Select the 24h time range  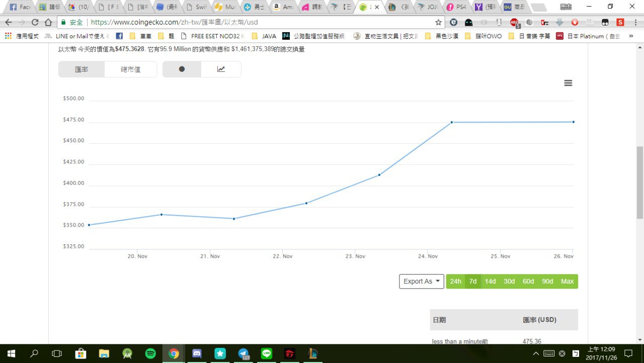tap(455, 282)
